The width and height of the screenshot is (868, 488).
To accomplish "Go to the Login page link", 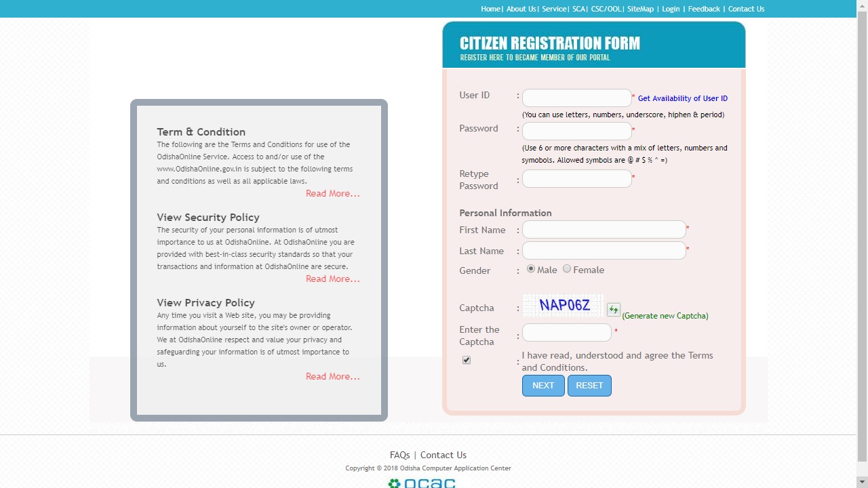I will pos(671,9).
